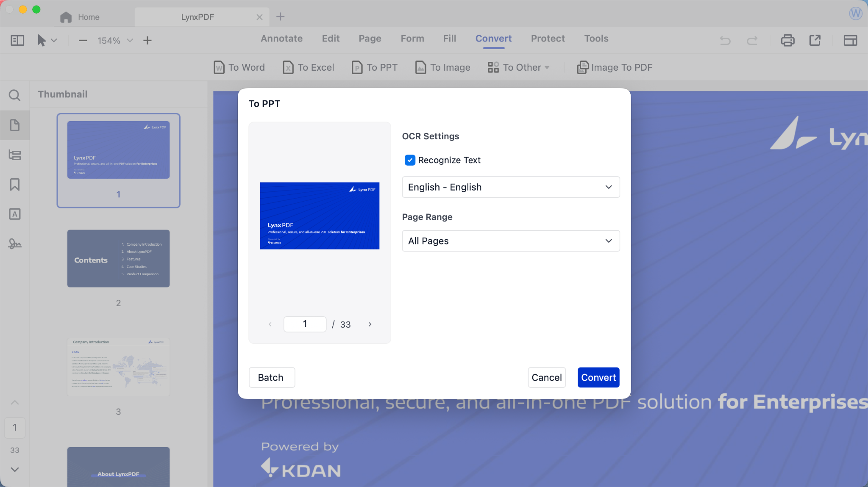Viewport: 868px width, 487px height.
Task: Uncheck the Recognize Text checkbox
Action: tap(410, 160)
